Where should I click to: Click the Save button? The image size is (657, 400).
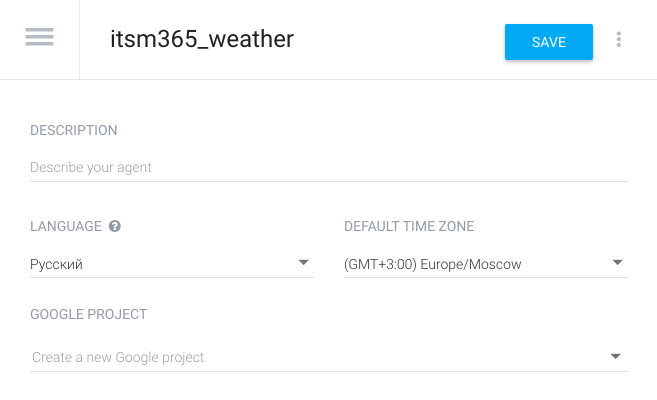click(548, 42)
